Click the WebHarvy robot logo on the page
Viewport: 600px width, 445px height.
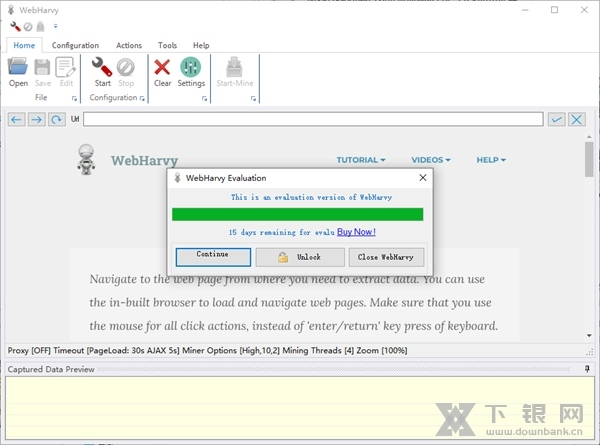86,160
